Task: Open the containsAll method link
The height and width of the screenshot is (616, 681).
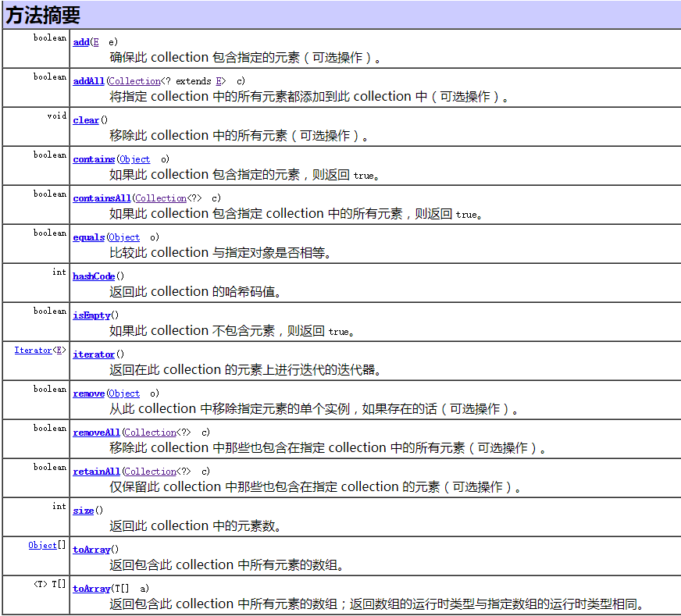Action: (102, 198)
